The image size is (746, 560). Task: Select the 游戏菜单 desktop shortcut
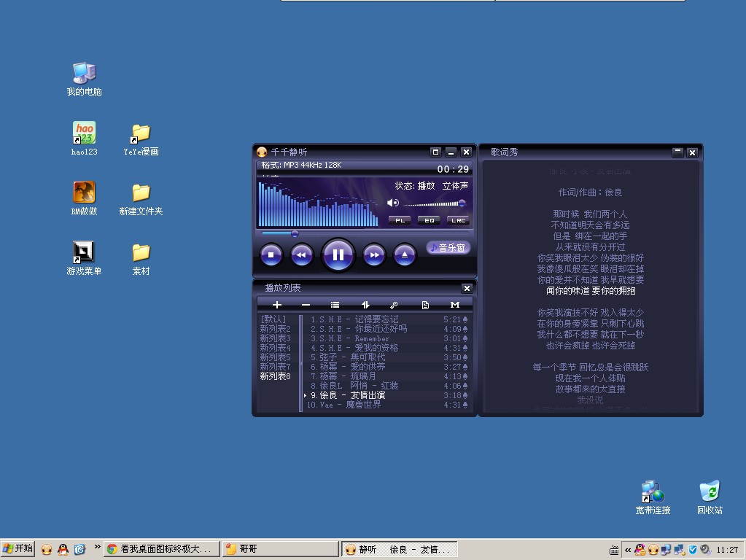click(x=84, y=258)
